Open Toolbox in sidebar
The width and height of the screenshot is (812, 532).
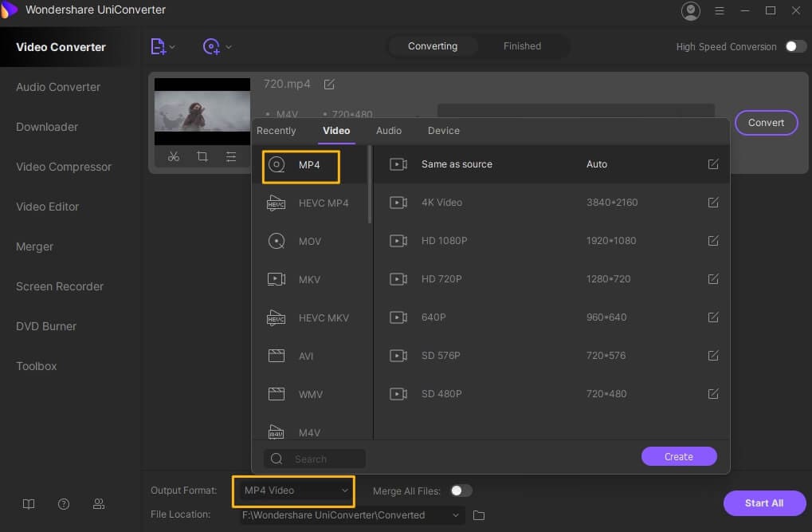(36, 366)
